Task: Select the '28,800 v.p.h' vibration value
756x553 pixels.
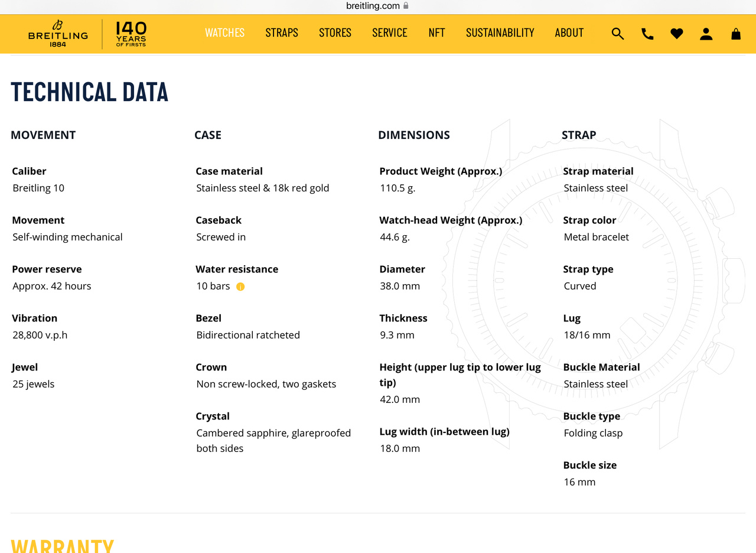Action: pos(40,335)
